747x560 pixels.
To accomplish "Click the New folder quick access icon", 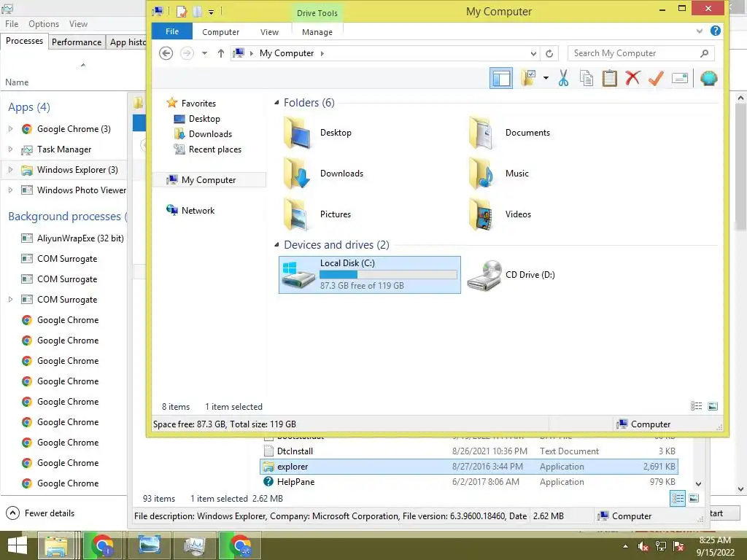I will click(198, 12).
